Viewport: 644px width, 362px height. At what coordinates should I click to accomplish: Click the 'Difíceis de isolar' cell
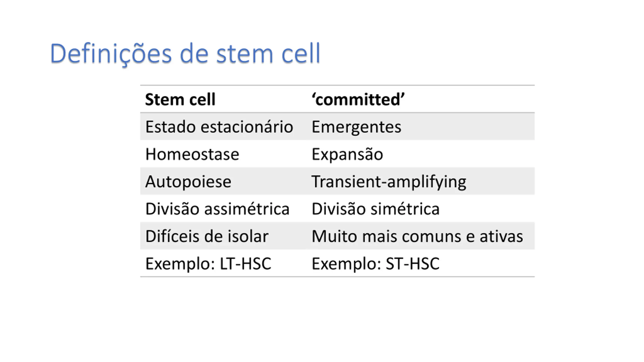tap(223, 236)
